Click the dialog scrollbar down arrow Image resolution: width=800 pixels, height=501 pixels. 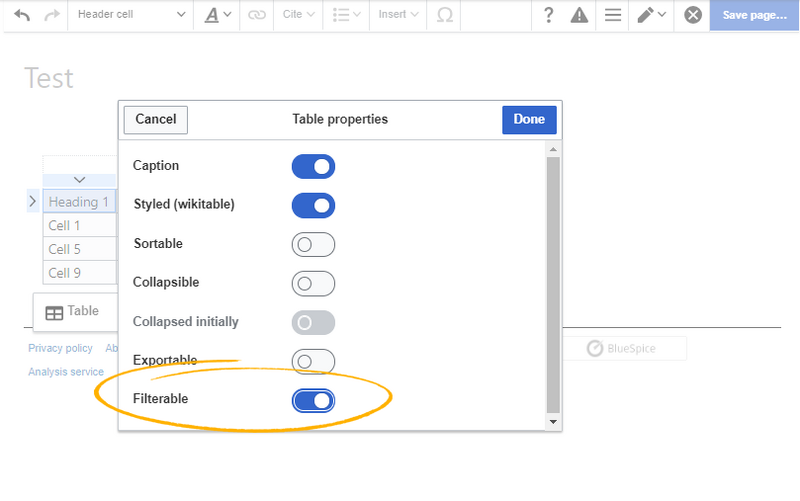(x=554, y=422)
